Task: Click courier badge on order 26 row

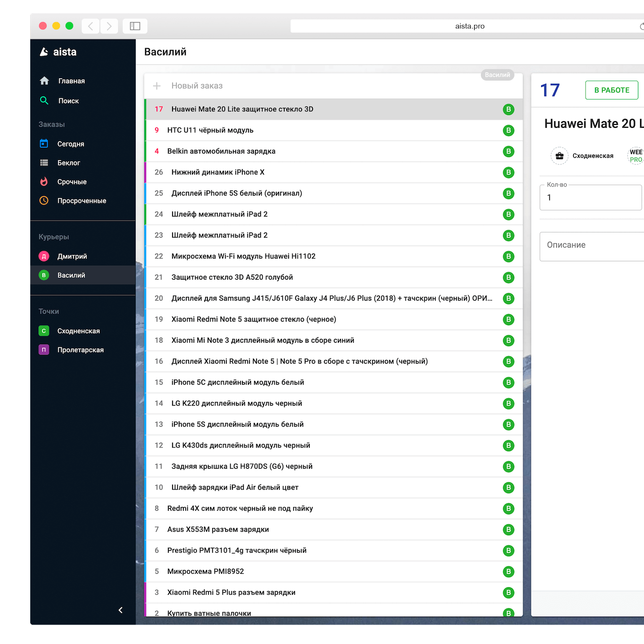Action: click(508, 172)
